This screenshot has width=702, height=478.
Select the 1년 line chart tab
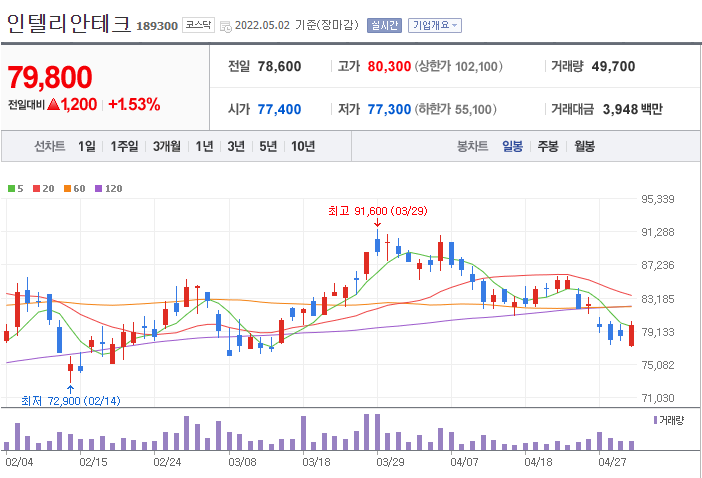[x=205, y=146]
